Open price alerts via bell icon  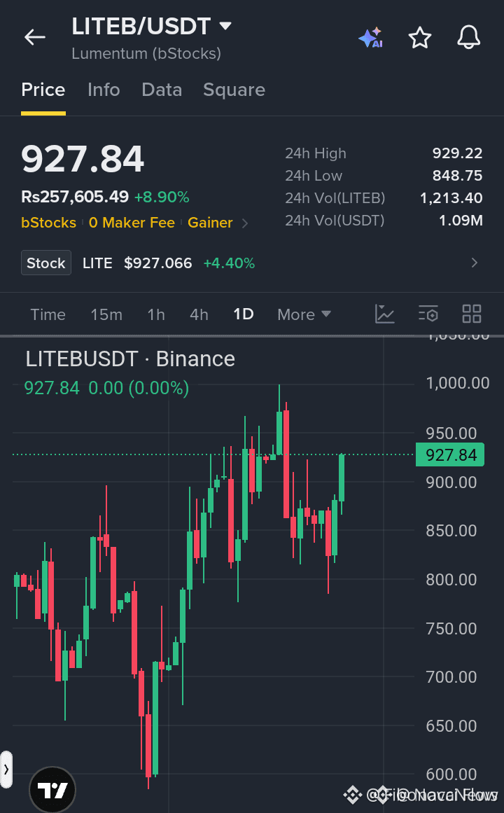469,38
